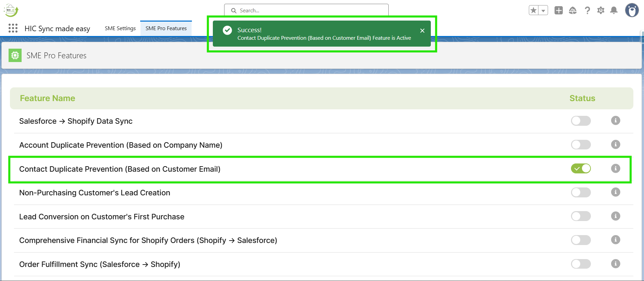Enable Lead Conversion on First Purchase toggle
The width and height of the screenshot is (644, 281).
point(581,216)
